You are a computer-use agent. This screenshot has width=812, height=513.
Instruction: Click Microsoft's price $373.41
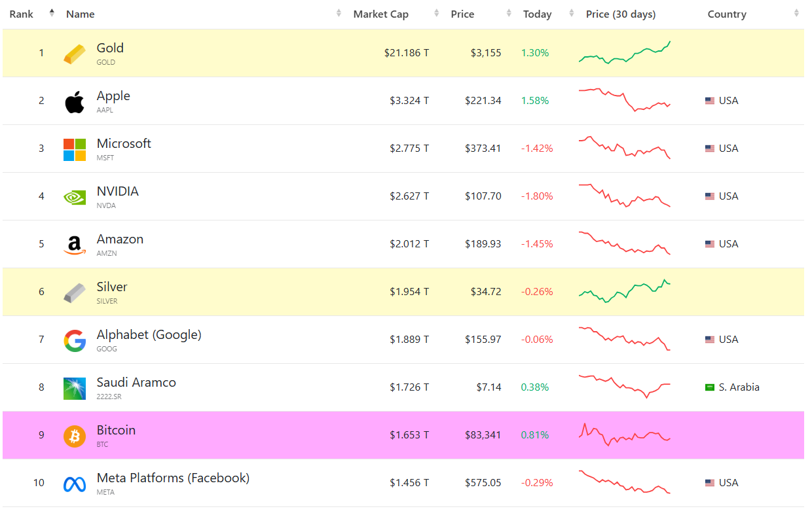coord(483,149)
